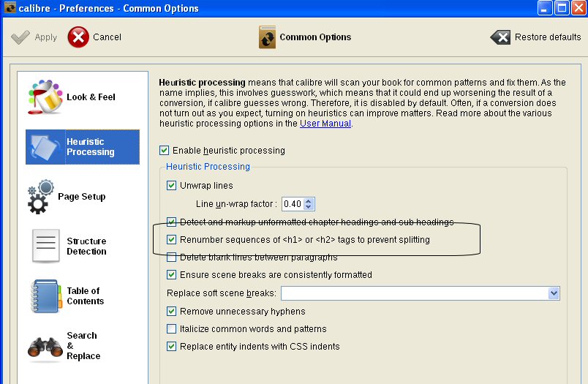Viewport: 588px width, 384px height.
Task: Click the Replace soft scene breaks text field
Action: (414, 293)
